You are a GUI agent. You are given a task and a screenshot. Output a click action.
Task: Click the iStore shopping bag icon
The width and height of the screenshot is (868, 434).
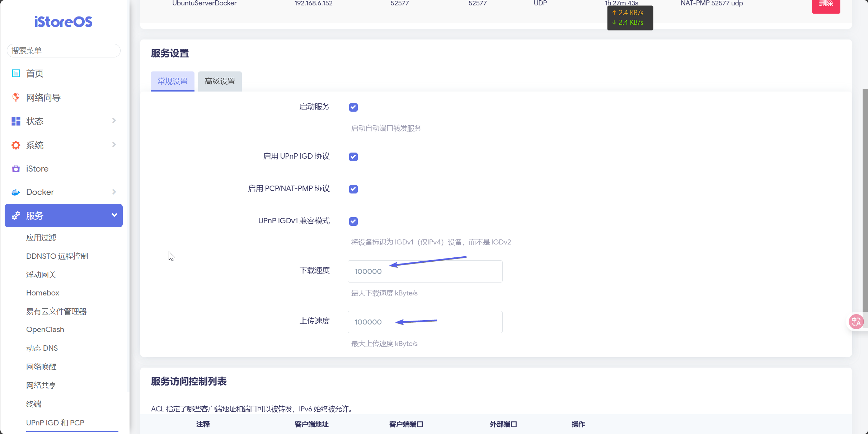pyautogui.click(x=16, y=169)
